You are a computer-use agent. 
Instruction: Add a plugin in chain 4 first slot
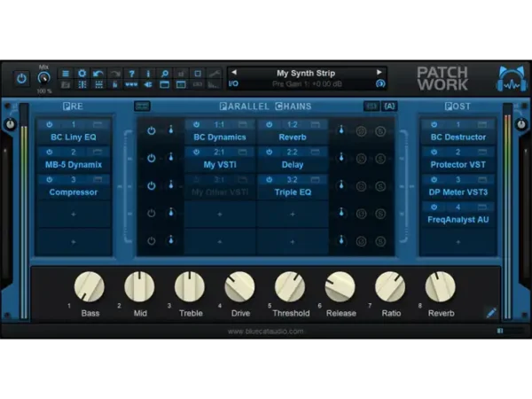point(220,214)
